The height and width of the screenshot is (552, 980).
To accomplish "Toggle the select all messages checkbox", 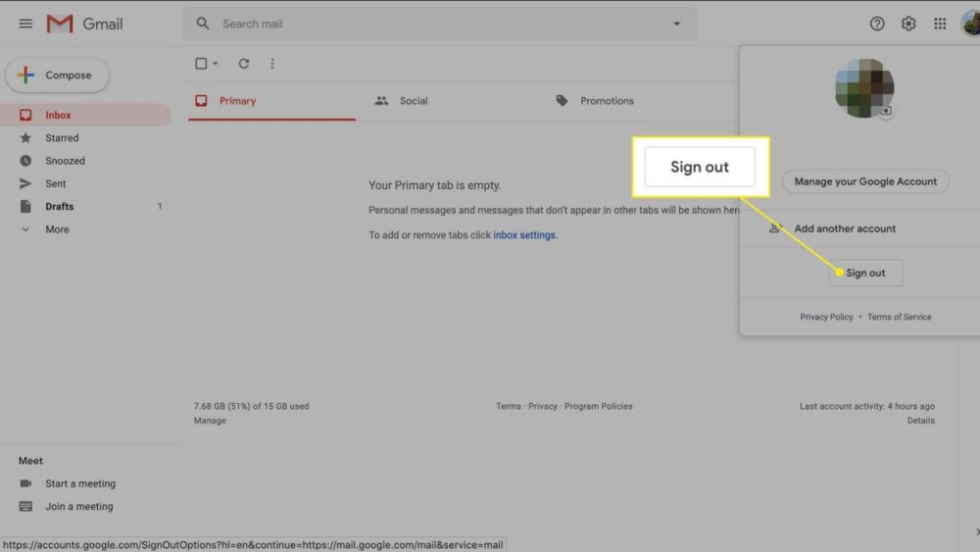I will pyautogui.click(x=201, y=64).
